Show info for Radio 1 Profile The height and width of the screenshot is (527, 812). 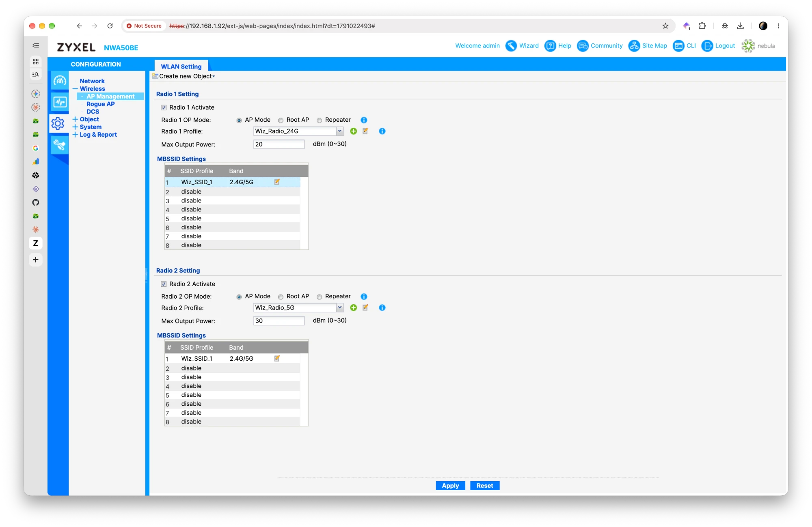click(x=382, y=131)
